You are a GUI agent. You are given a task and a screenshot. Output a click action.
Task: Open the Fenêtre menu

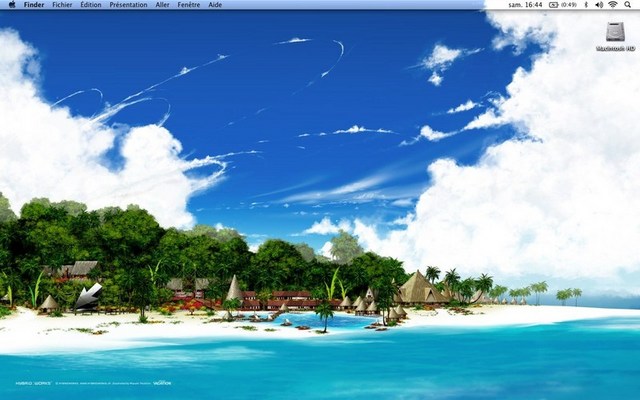coord(189,5)
